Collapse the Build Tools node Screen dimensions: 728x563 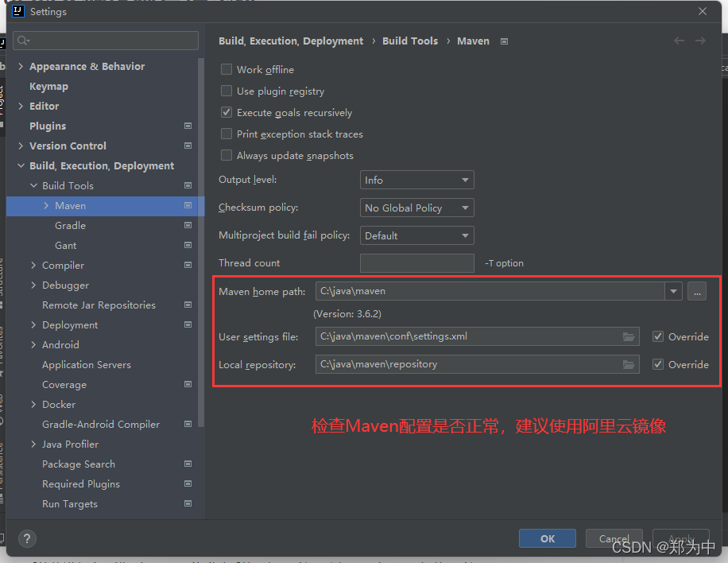pos(33,185)
